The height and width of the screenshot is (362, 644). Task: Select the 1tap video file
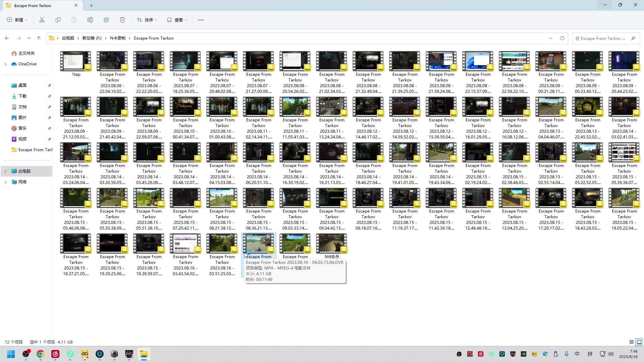(76, 64)
